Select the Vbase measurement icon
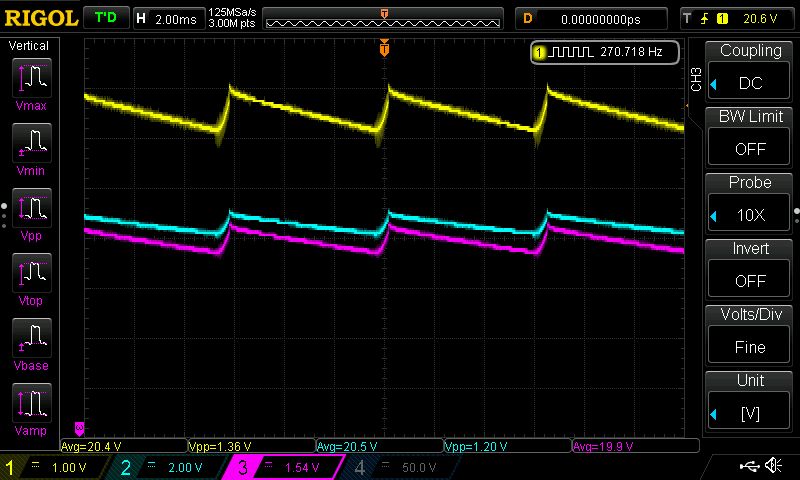The image size is (800, 480). point(32,338)
